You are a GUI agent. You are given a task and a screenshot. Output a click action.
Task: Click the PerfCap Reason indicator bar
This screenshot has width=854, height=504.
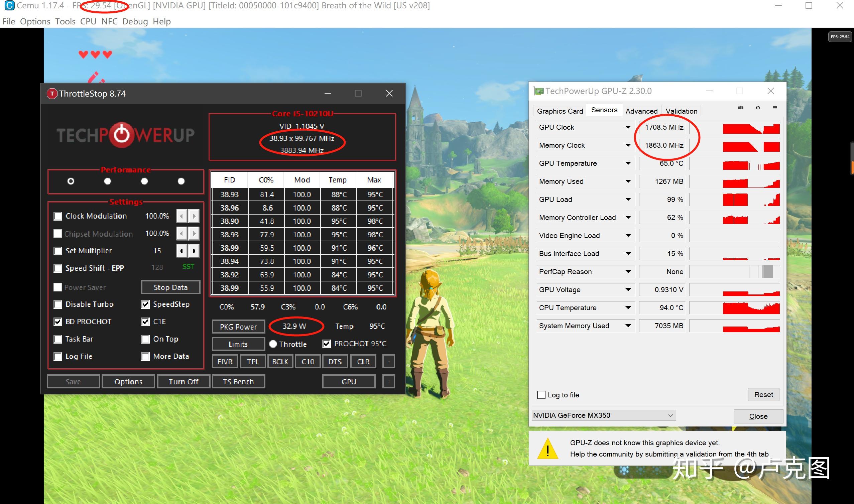click(734, 271)
